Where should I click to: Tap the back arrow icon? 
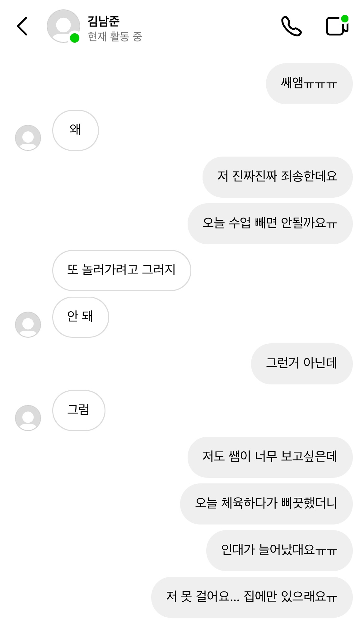(22, 26)
